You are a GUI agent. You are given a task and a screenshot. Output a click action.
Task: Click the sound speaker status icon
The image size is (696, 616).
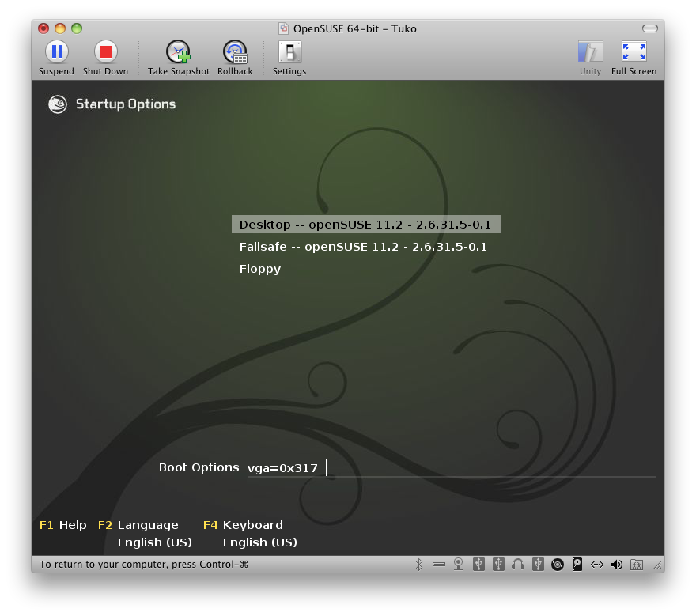(x=617, y=565)
